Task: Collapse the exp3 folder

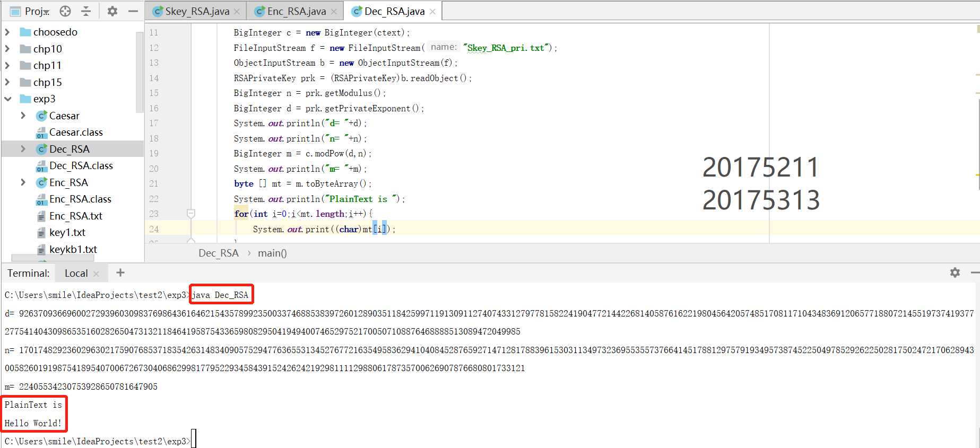Action: [7, 99]
